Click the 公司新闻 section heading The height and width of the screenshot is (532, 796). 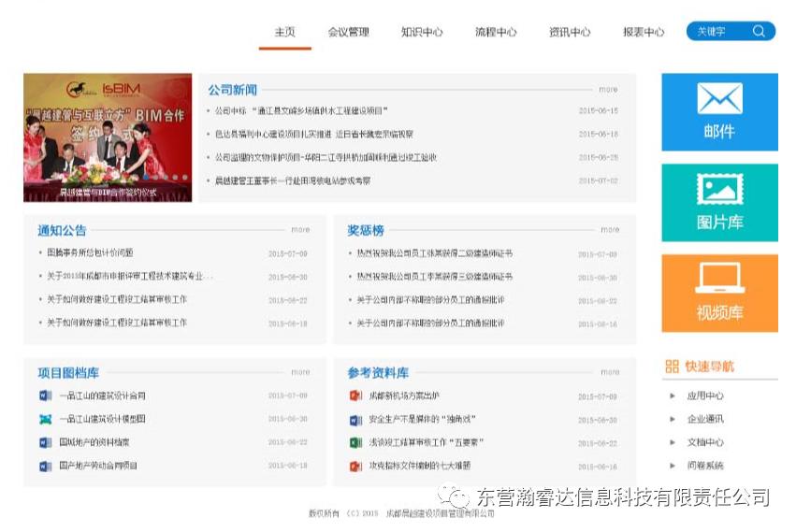pos(233,90)
